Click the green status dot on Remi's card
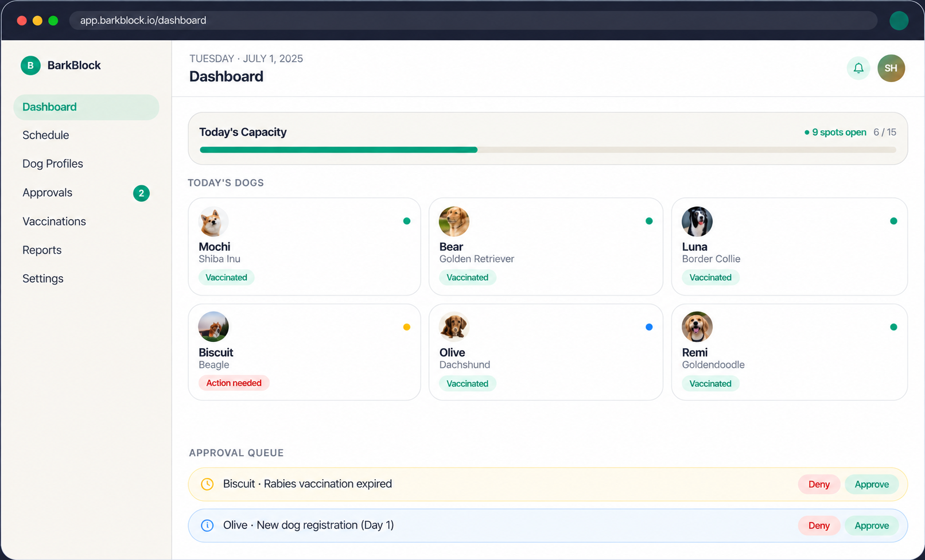925x560 pixels. point(893,327)
